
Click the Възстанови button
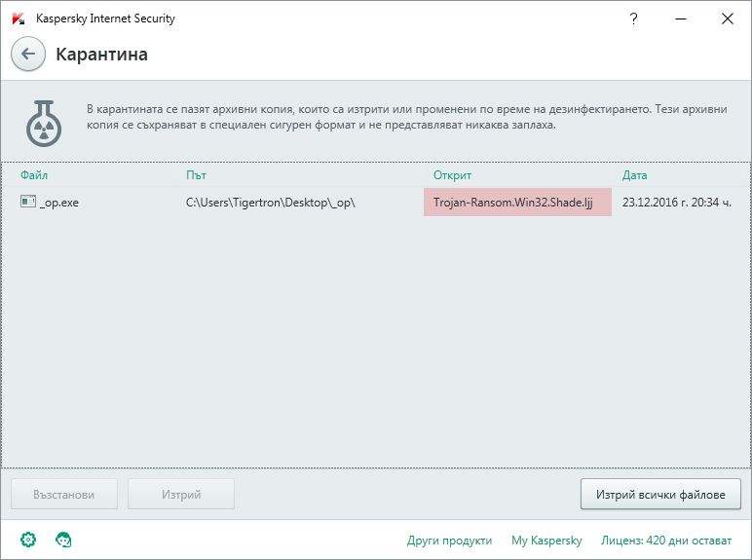pyautogui.click(x=64, y=494)
